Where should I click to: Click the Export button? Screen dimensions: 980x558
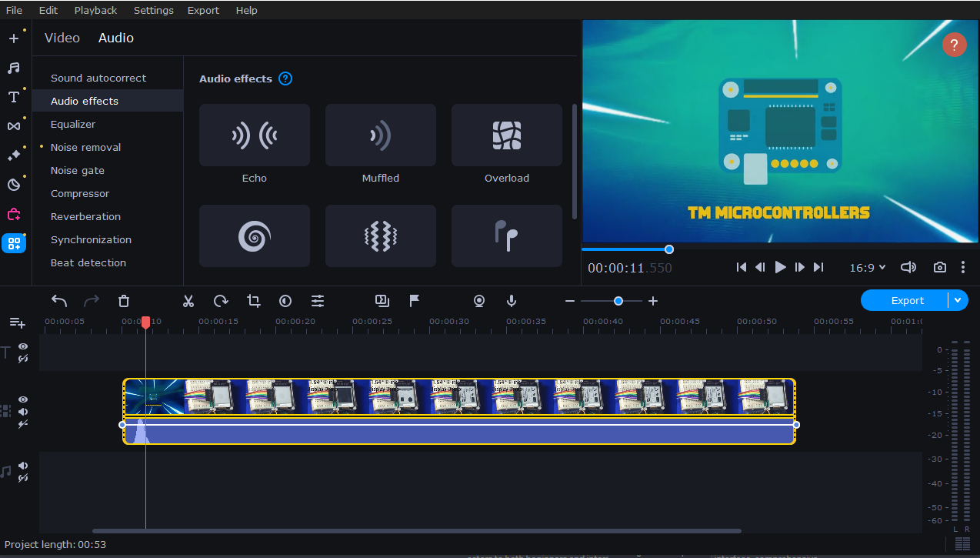[x=906, y=300]
